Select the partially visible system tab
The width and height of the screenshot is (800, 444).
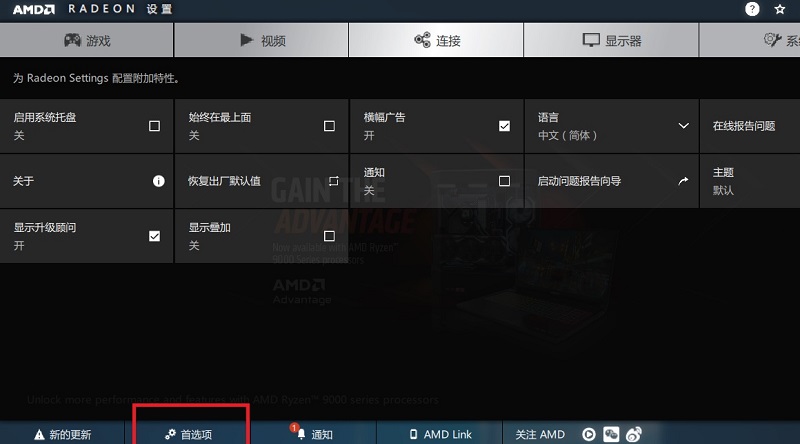click(750, 40)
